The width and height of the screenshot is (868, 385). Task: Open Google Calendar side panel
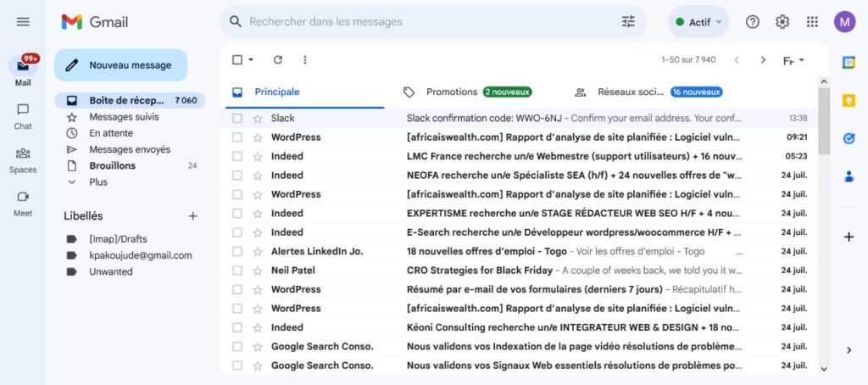[x=849, y=63]
